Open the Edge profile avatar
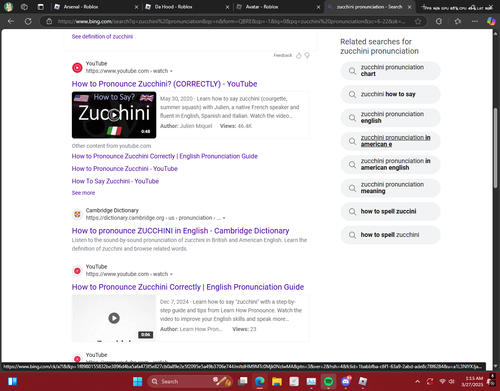This screenshot has height=391, width=500. [x=8, y=7]
